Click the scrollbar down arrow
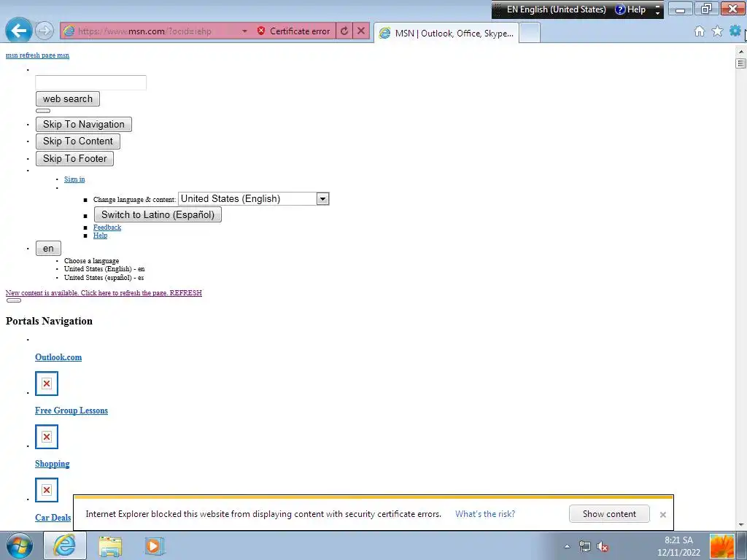Image resolution: width=747 pixels, height=560 pixels. pos(741,525)
